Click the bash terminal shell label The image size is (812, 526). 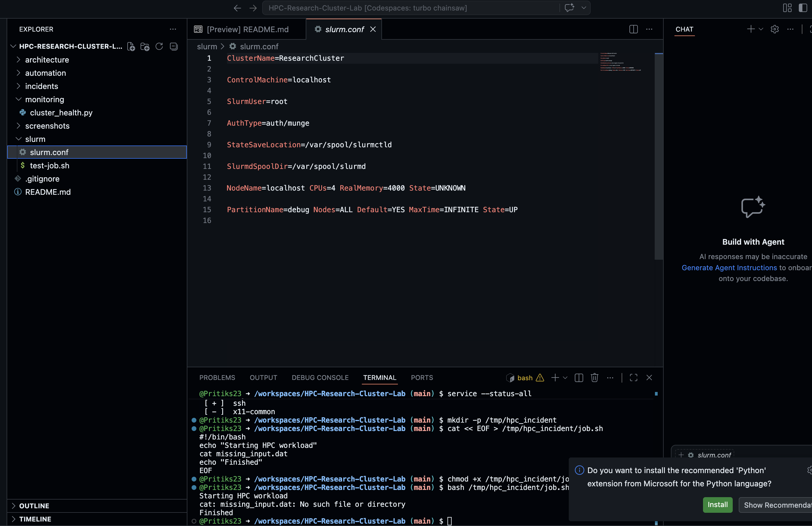click(525, 378)
